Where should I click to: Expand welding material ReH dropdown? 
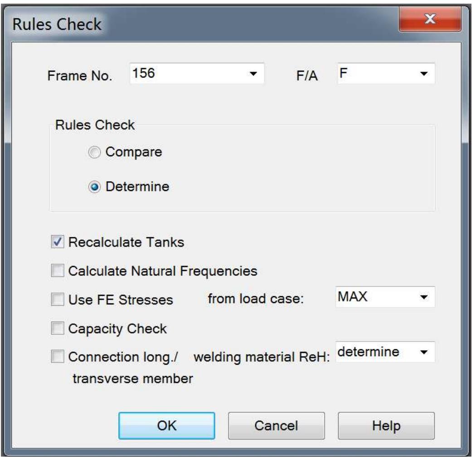pyautogui.click(x=424, y=353)
